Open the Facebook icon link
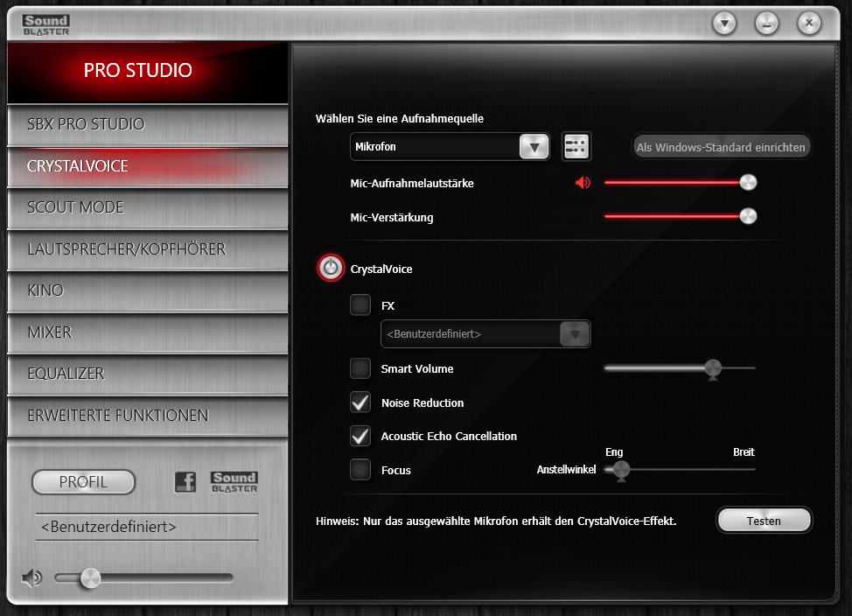This screenshot has height=616, width=852. click(x=185, y=482)
